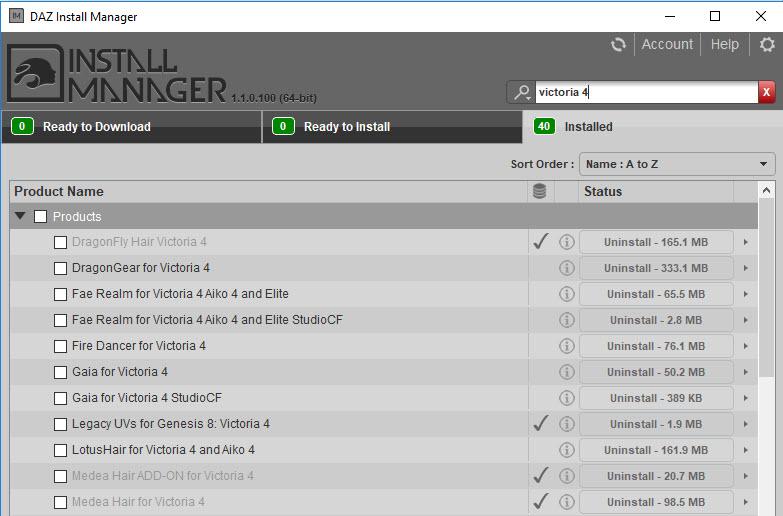The height and width of the screenshot is (516, 783).
Task: Check Medea Hair ADD-ON for Victoria 4 checkbox
Action: [60, 477]
